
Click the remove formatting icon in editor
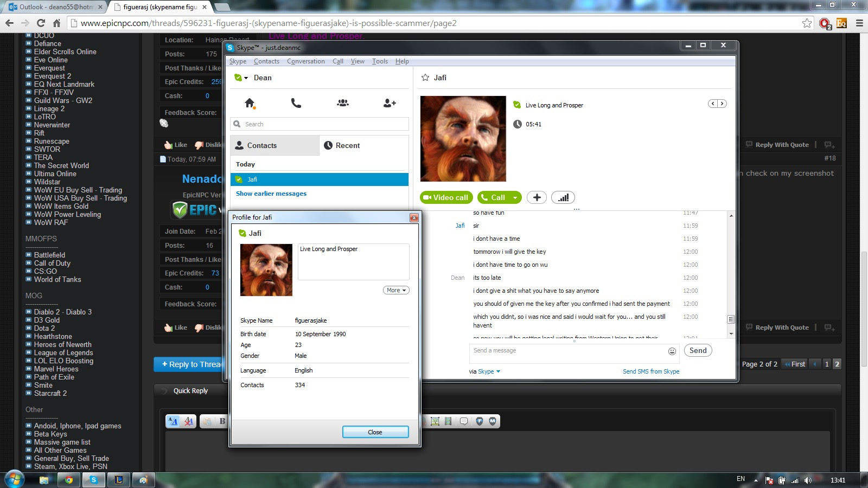coord(188,421)
